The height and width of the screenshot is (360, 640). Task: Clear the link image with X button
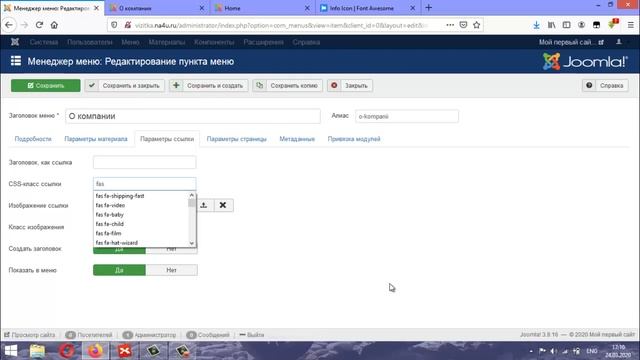point(223,205)
